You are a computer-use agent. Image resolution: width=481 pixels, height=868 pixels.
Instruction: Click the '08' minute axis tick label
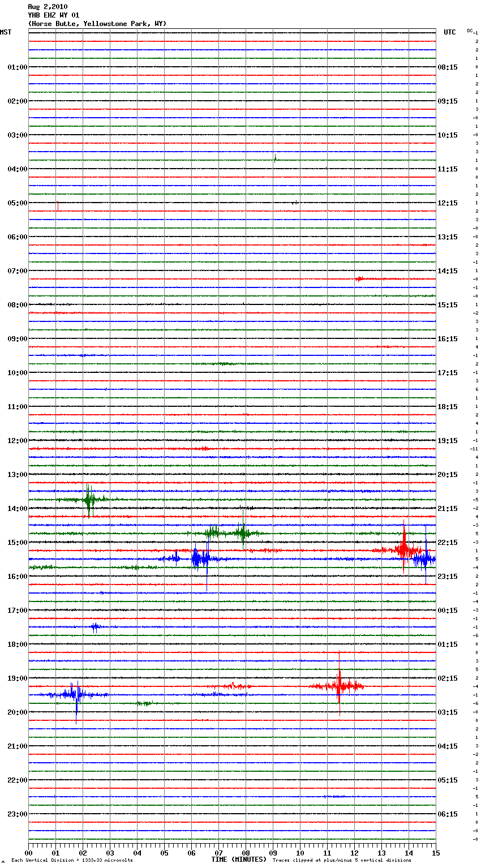[246, 853]
